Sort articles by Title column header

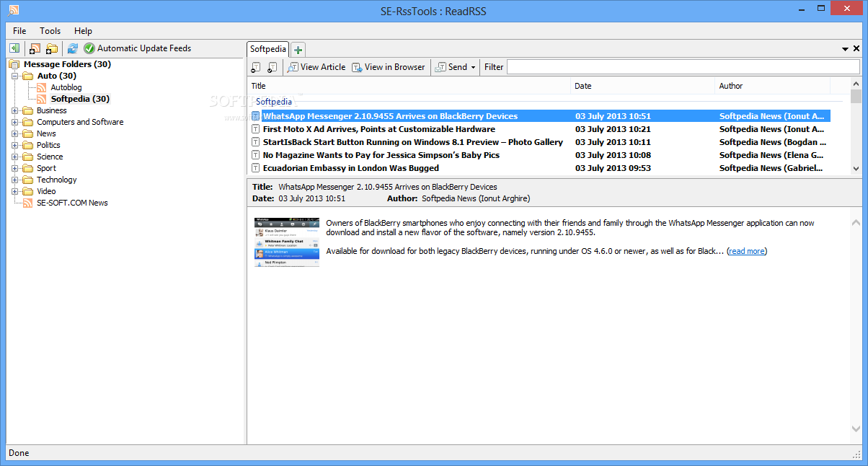[x=409, y=86]
